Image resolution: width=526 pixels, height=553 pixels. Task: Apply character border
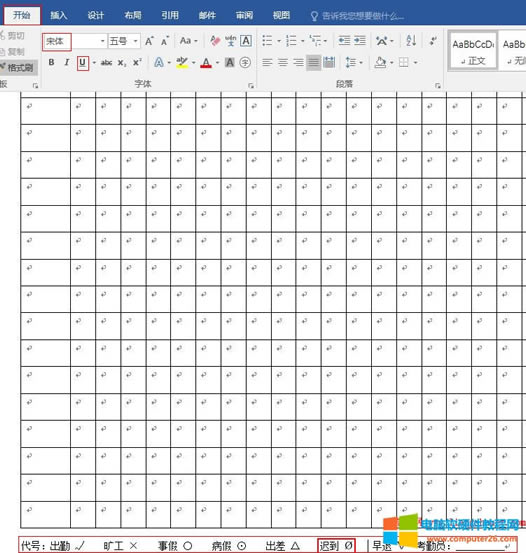click(x=246, y=41)
